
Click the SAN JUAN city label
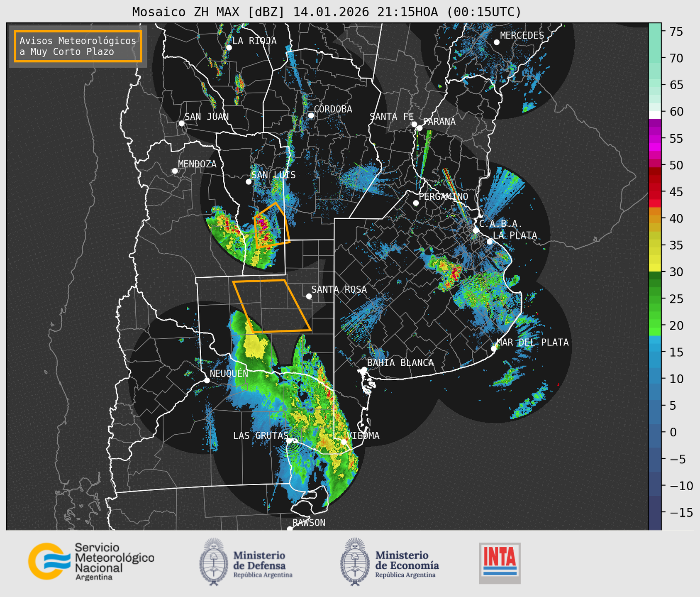[x=207, y=117]
